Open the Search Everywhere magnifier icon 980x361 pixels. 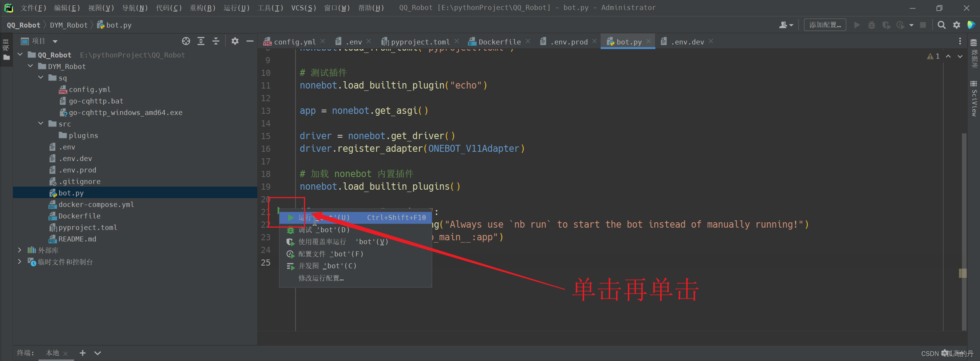pyautogui.click(x=941, y=25)
